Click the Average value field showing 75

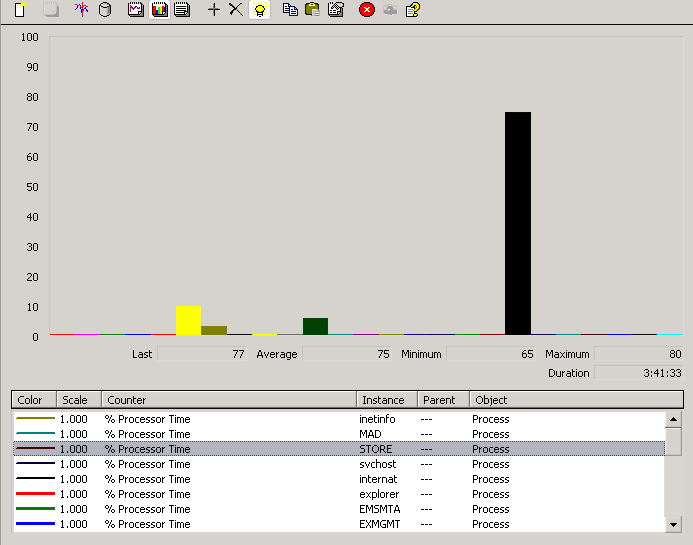coord(347,354)
